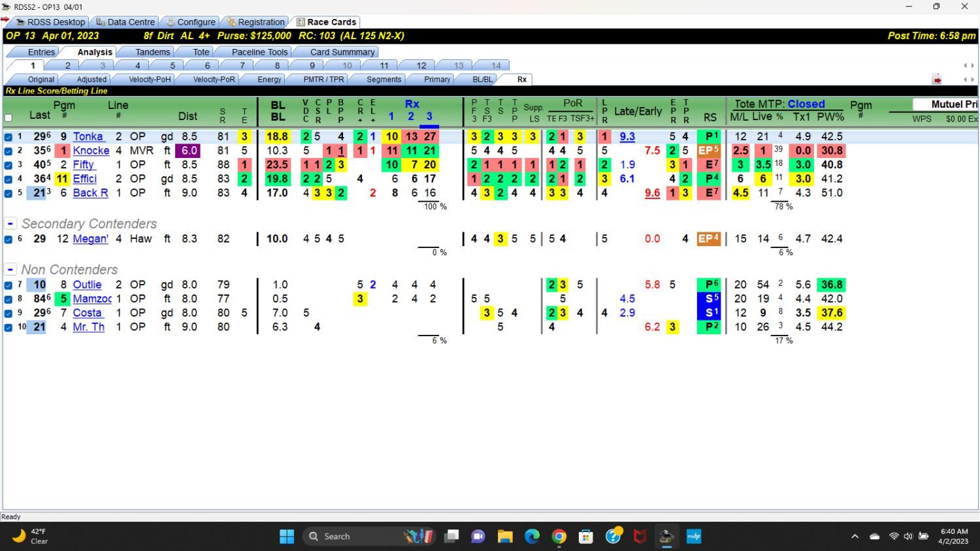Open Wi-Fi settings in the system tray
The width and height of the screenshot is (980, 551).
(894, 537)
